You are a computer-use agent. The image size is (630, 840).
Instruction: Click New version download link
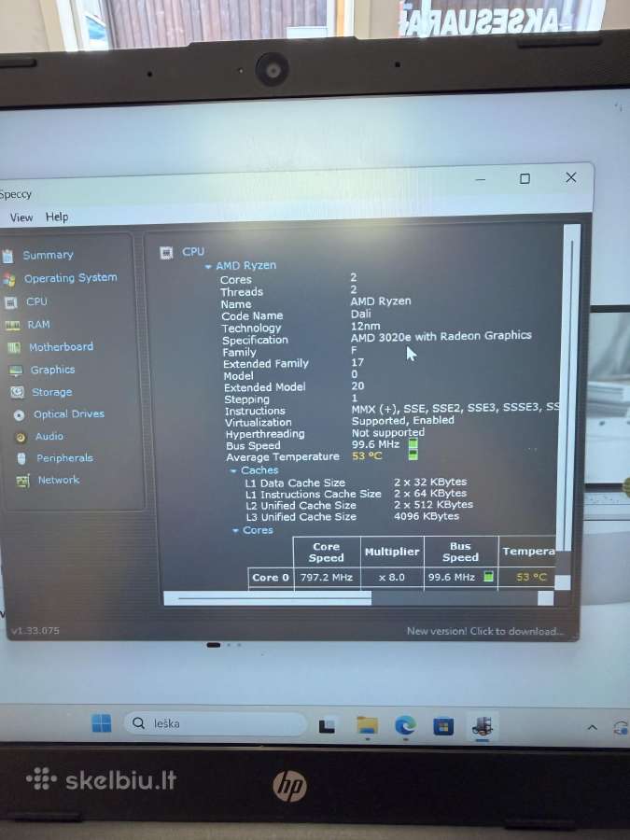(484, 631)
